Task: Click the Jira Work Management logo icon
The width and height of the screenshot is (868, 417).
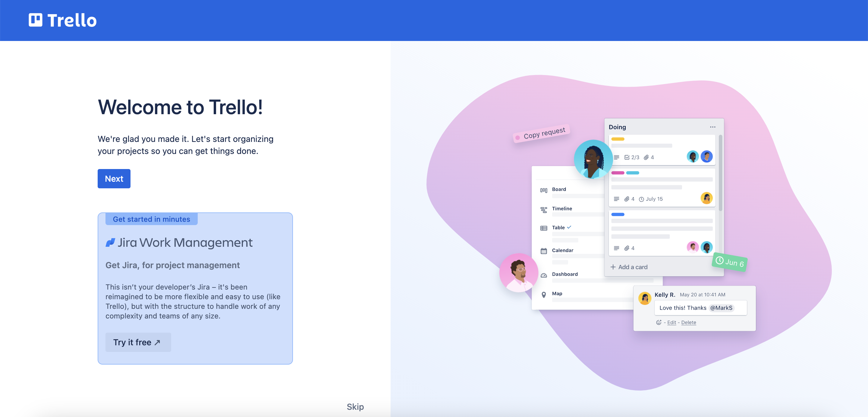Action: pyautogui.click(x=110, y=243)
